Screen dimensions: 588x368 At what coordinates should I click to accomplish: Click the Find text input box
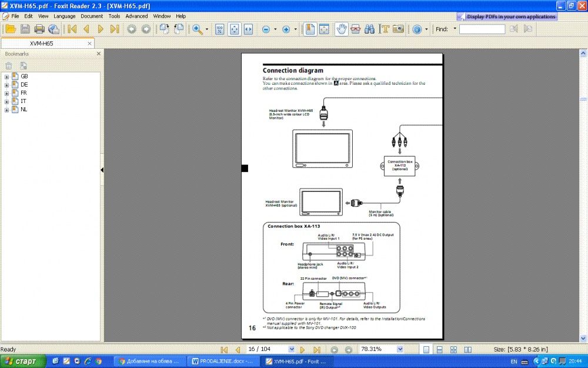pyautogui.click(x=482, y=29)
